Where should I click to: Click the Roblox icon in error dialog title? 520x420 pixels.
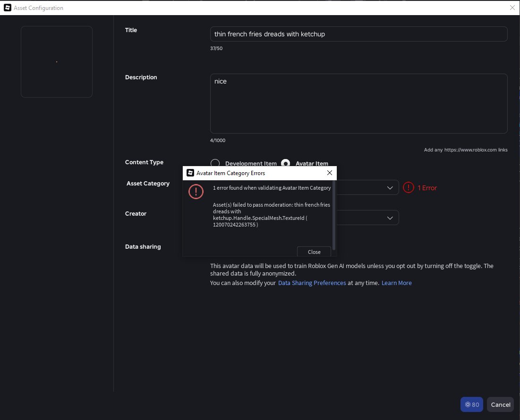(190, 173)
